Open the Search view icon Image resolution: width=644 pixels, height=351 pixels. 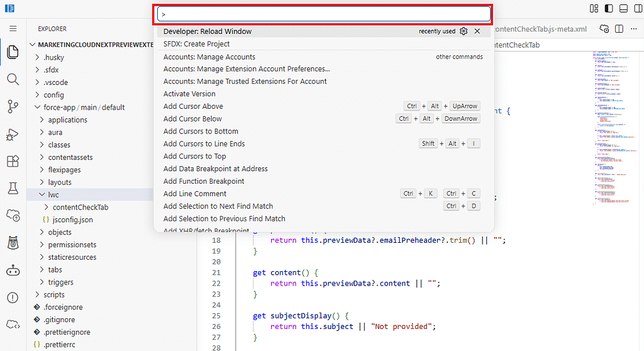click(x=13, y=79)
